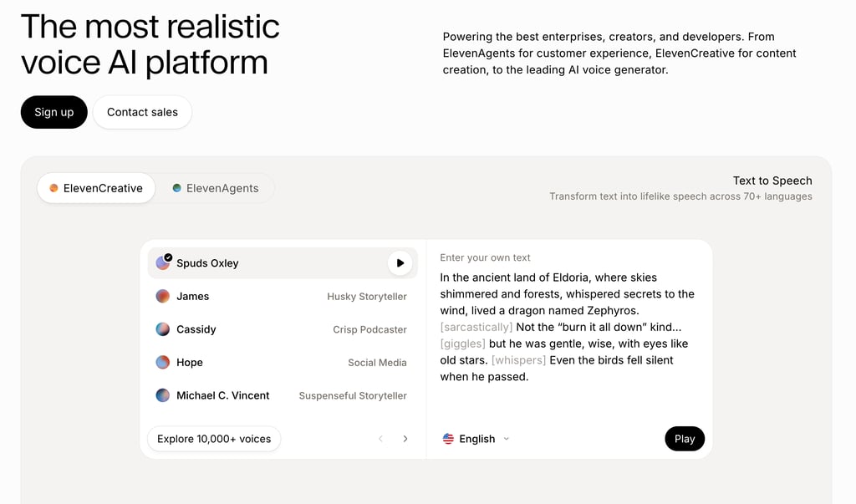Click the Contact sales button

[x=142, y=112]
